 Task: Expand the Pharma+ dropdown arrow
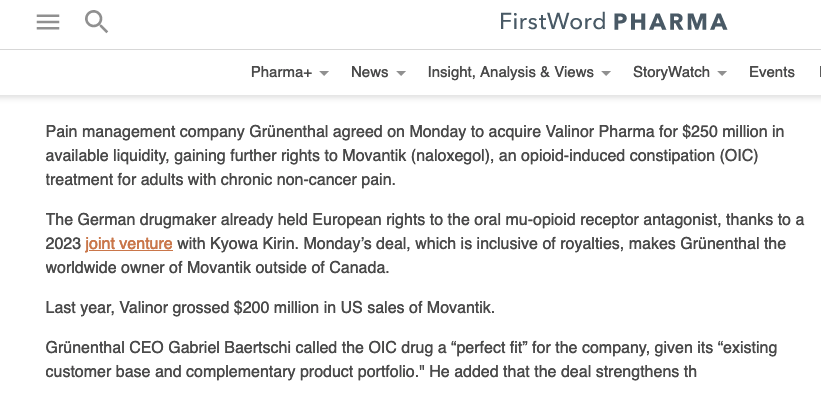324,73
